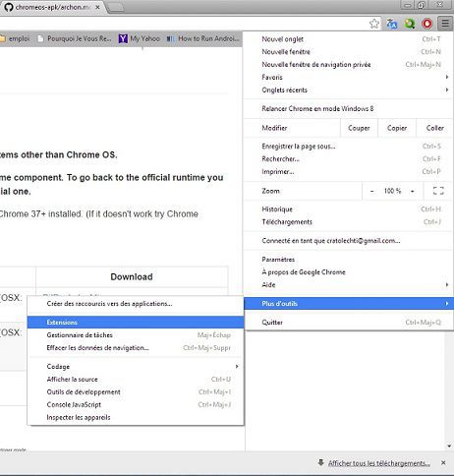Open the How to Run Androi... bookmark
454x476 pixels.
click(x=203, y=38)
